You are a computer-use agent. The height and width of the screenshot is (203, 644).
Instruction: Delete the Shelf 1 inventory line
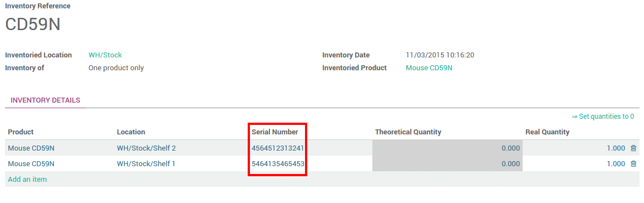click(x=633, y=163)
